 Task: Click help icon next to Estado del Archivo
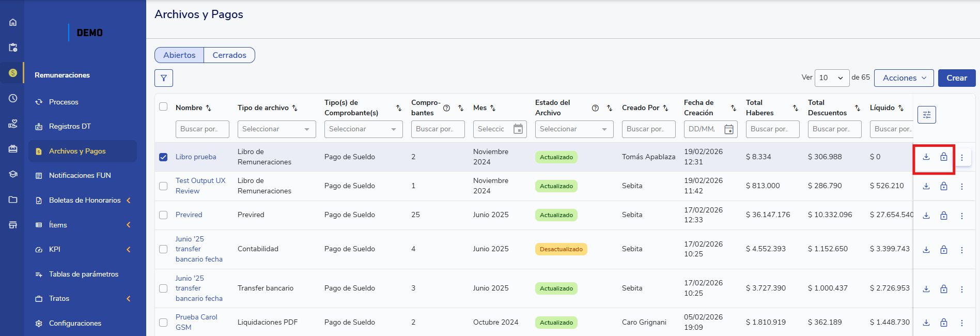[x=595, y=108]
